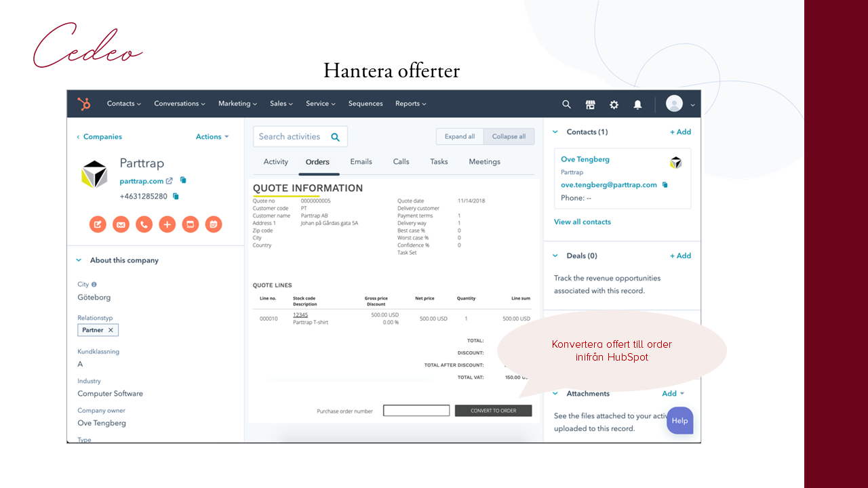Open the settings gear icon
Viewport: 868px width, 488px height.
(614, 104)
